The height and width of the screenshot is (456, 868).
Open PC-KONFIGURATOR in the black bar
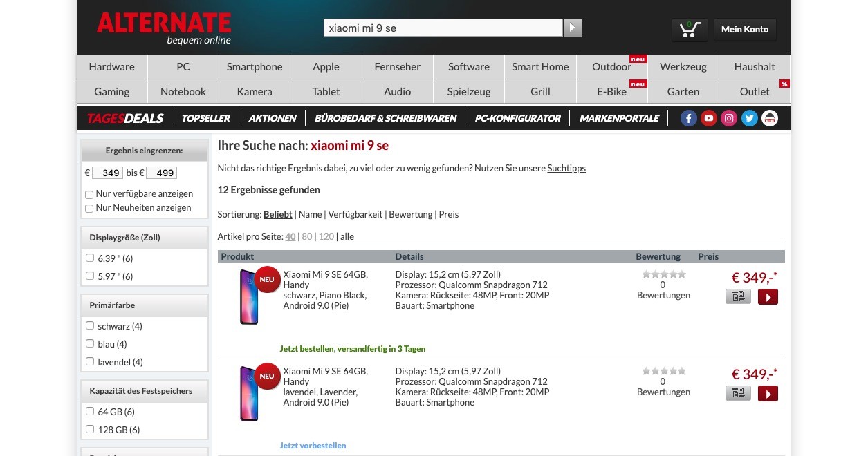click(x=518, y=118)
